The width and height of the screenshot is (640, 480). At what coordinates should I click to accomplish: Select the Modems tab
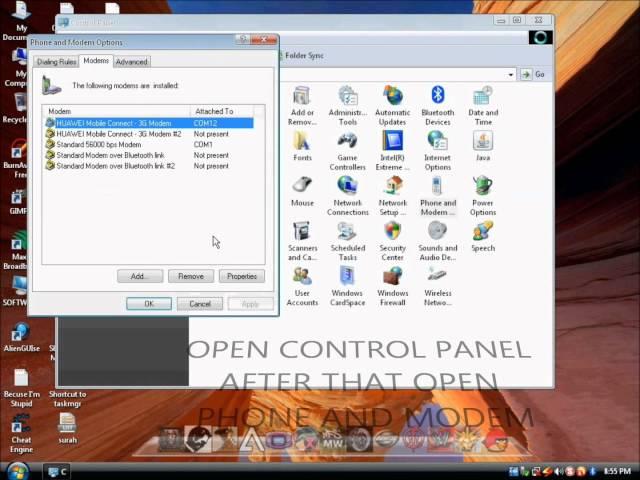pos(96,60)
